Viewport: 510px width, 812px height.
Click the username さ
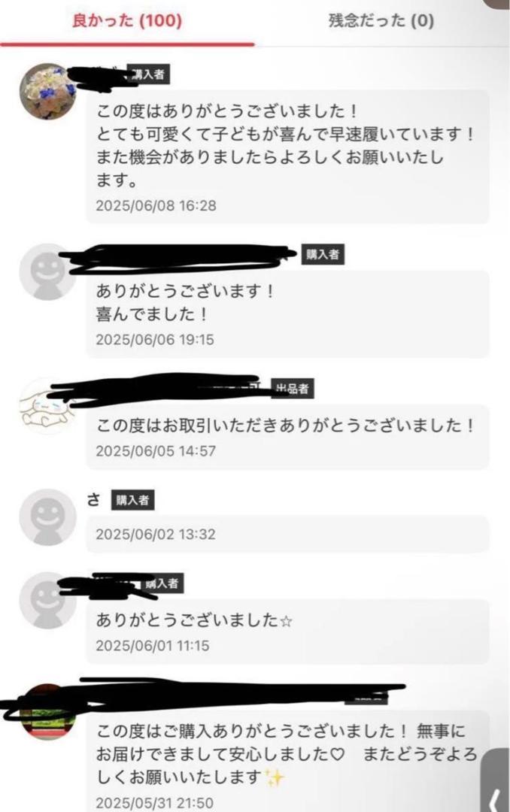[93, 500]
